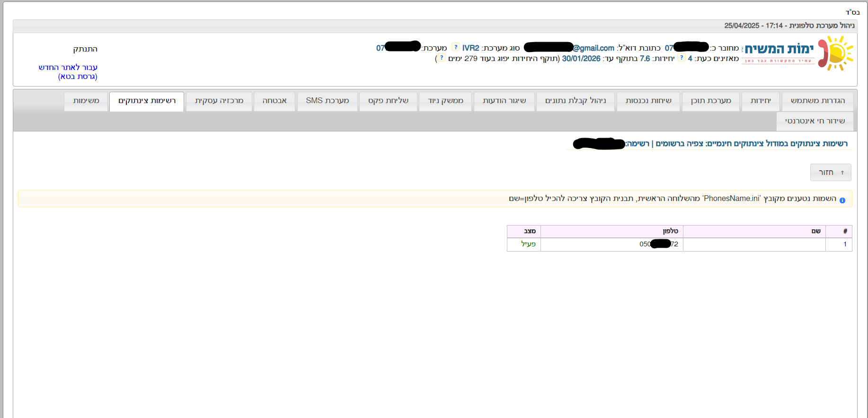Click help icon beside listeners count

682,58
